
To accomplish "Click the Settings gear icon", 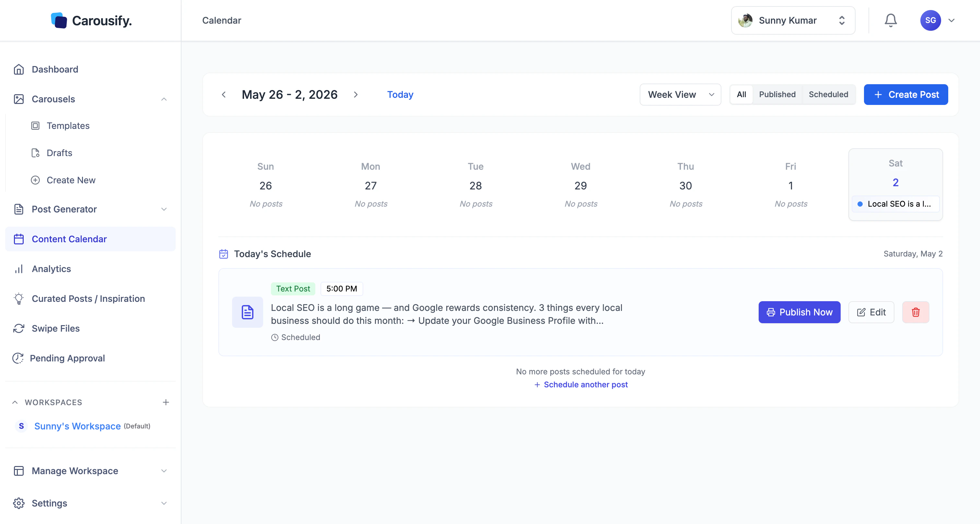I will [19, 503].
